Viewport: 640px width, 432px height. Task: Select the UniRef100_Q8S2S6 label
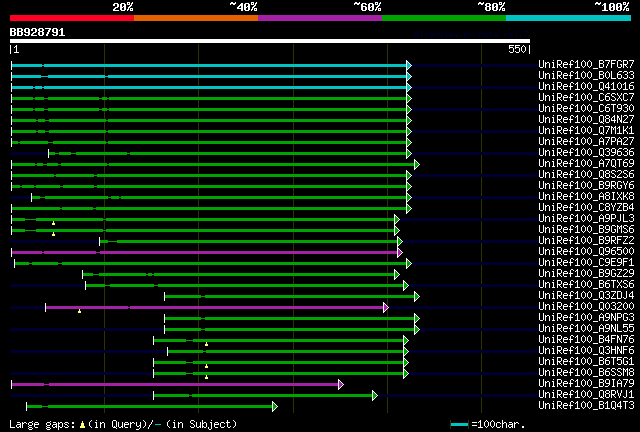coord(586,174)
